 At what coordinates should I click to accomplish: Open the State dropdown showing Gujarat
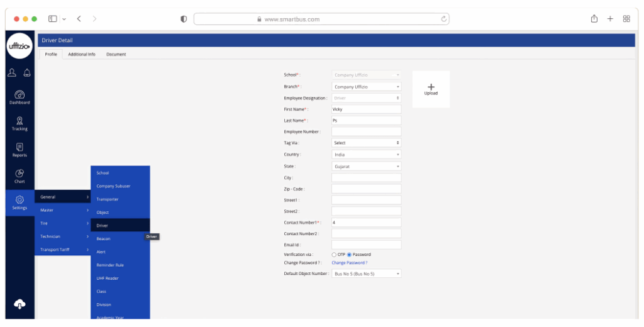(366, 166)
